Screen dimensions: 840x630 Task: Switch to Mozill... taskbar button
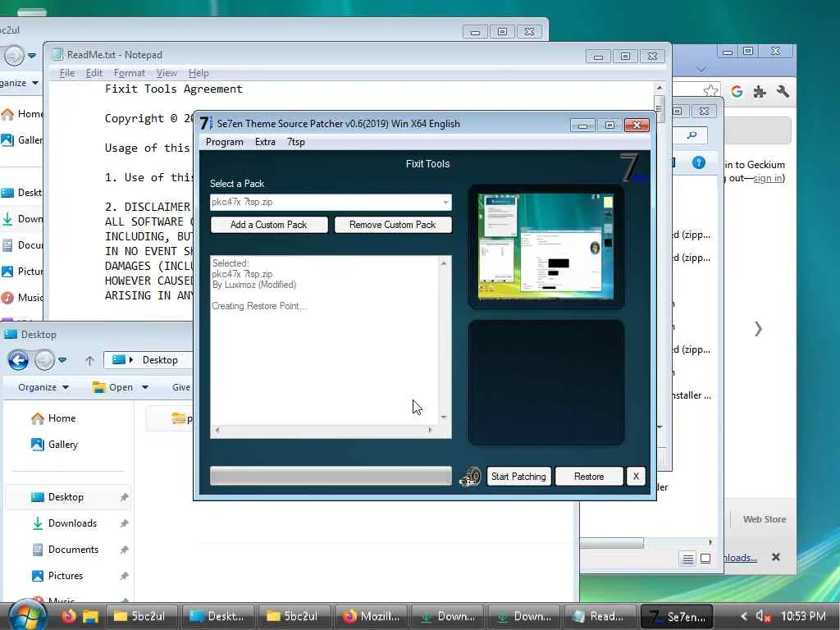coord(372,617)
